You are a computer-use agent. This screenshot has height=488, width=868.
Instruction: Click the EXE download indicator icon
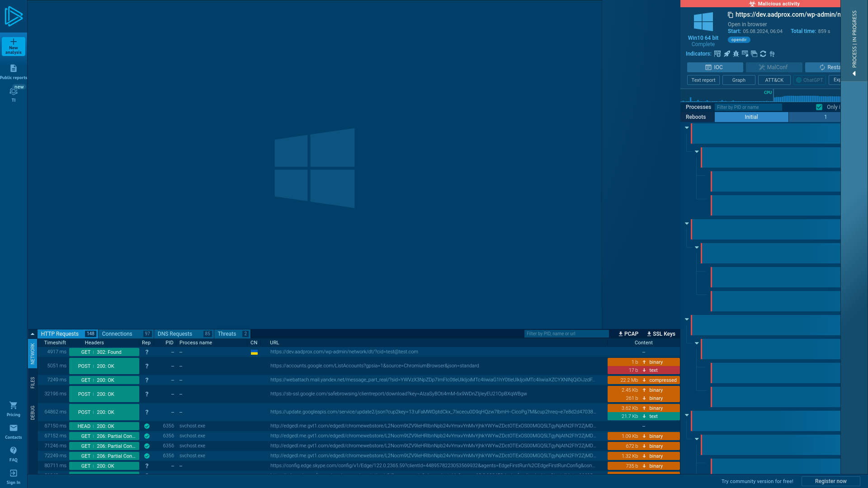pos(745,54)
